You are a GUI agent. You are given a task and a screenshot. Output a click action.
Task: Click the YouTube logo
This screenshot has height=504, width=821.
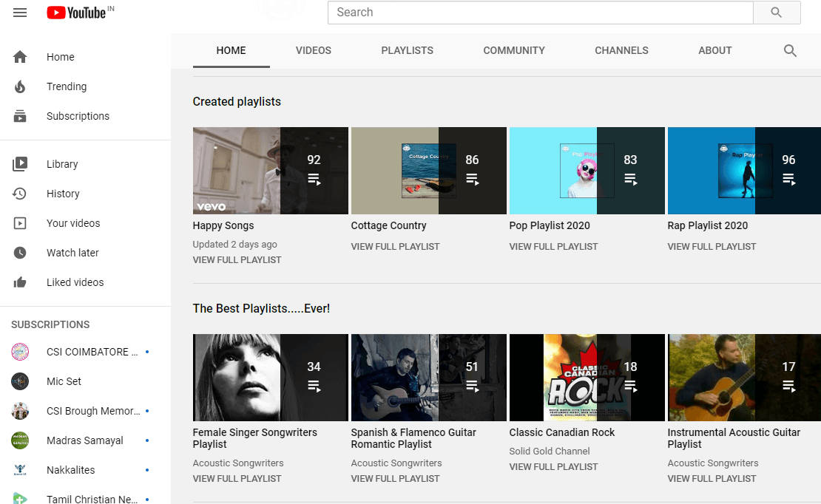tap(76, 13)
